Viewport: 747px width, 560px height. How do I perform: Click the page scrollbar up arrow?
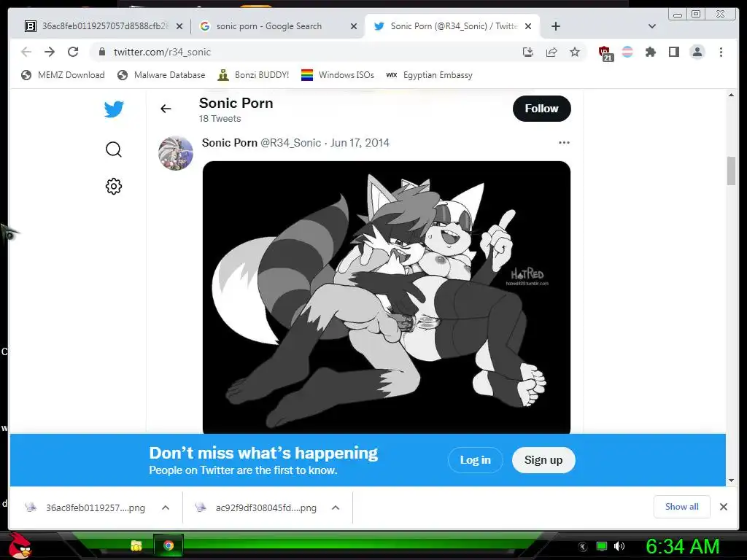coord(731,96)
